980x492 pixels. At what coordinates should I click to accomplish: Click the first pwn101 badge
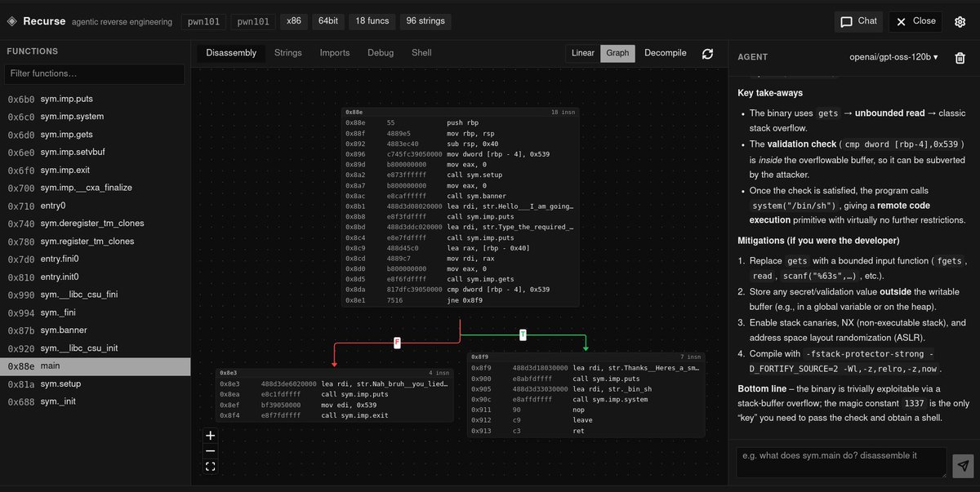tap(203, 21)
